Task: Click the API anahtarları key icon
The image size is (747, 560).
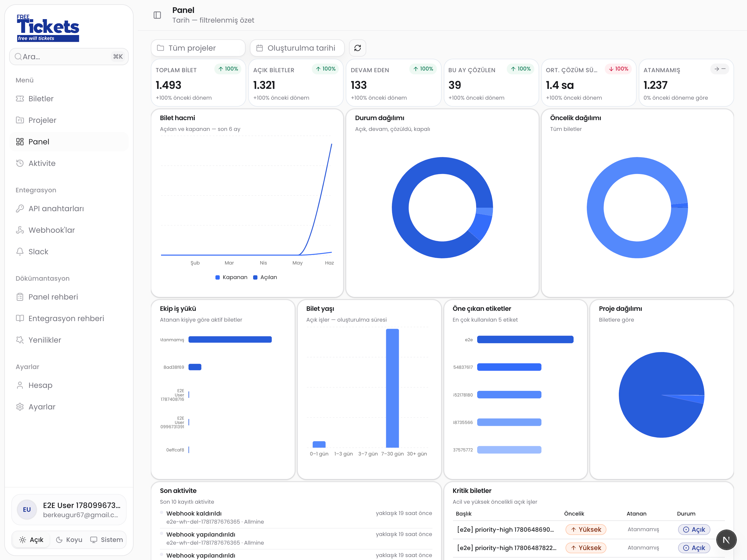Action: click(20, 208)
